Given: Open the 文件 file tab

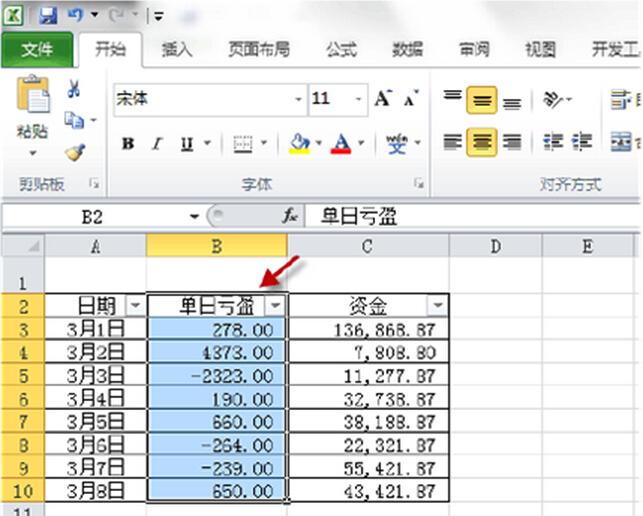Looking at the screenshot, I should click(36, 49).
